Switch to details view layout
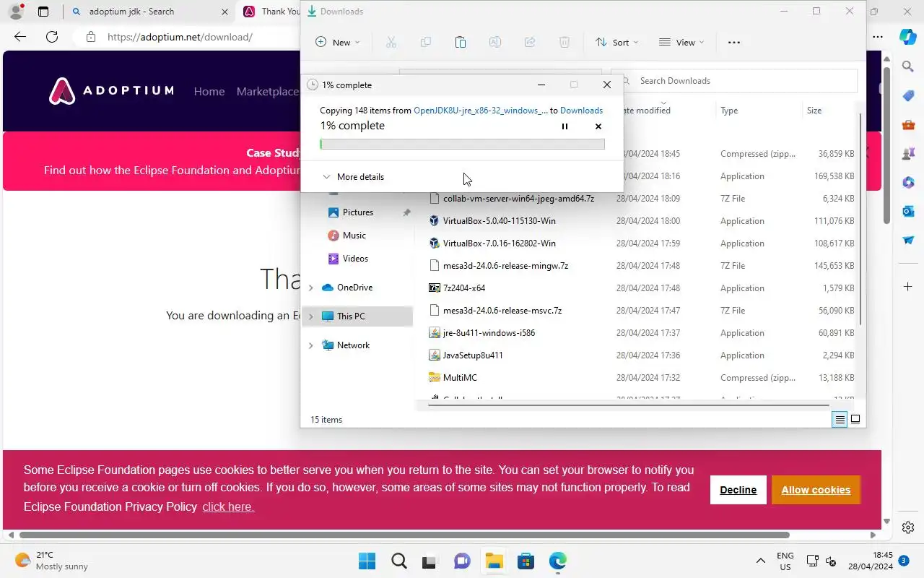924x578 pixels. [840, 420]
